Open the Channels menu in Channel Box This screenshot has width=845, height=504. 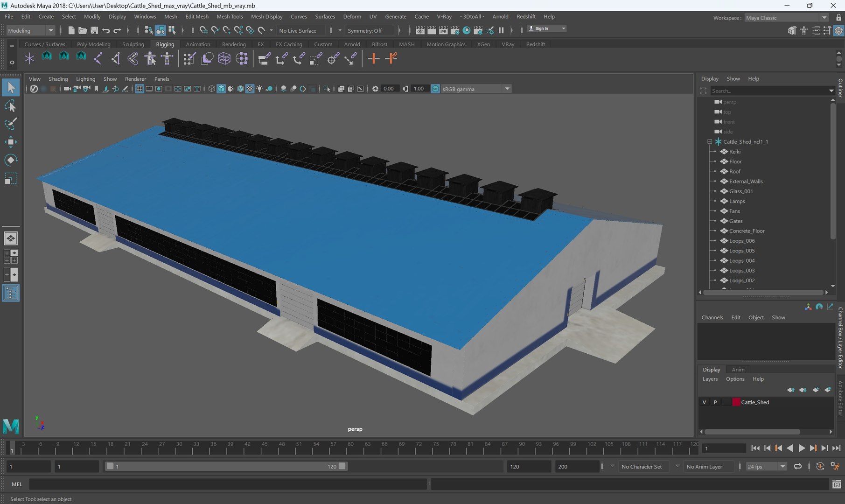712,317
